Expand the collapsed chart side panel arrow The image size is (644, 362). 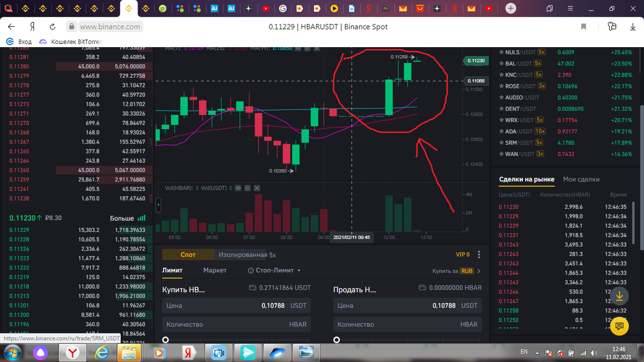click(158, 205)
